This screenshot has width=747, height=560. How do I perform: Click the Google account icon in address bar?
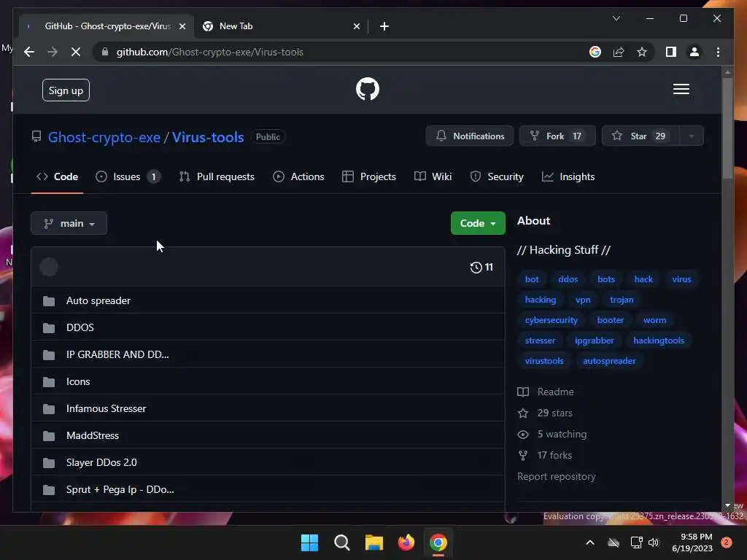(595, 52)
